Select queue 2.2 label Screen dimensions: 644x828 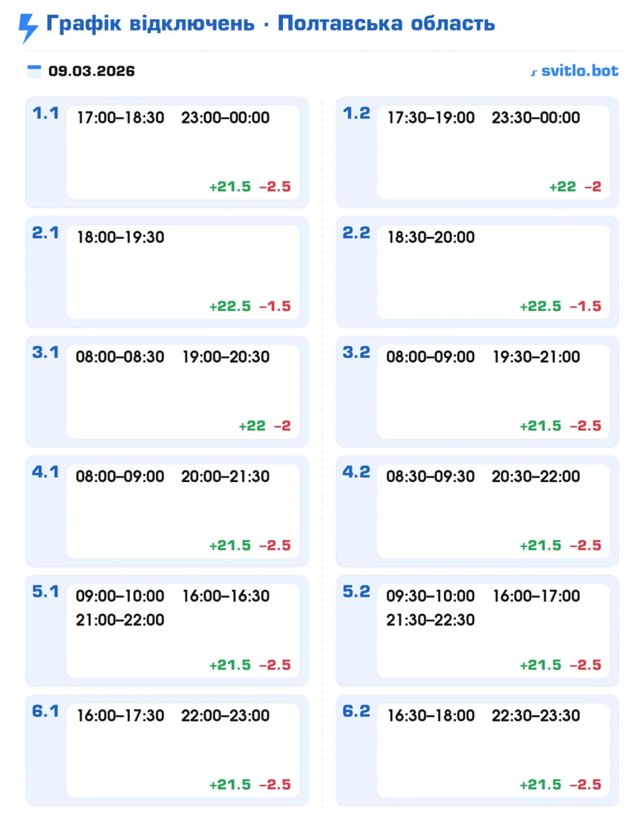point(356,233)
